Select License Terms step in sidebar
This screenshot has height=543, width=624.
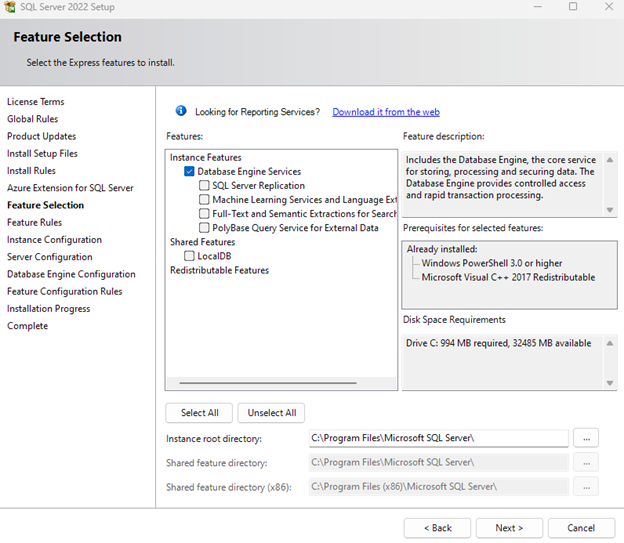(35, 102)
